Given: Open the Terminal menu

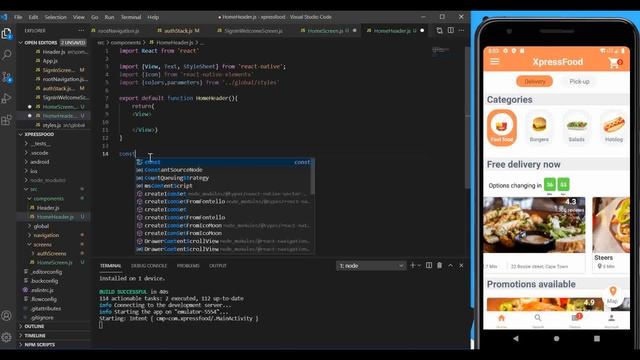Looking at the screenshot, I should pos(131,17).
